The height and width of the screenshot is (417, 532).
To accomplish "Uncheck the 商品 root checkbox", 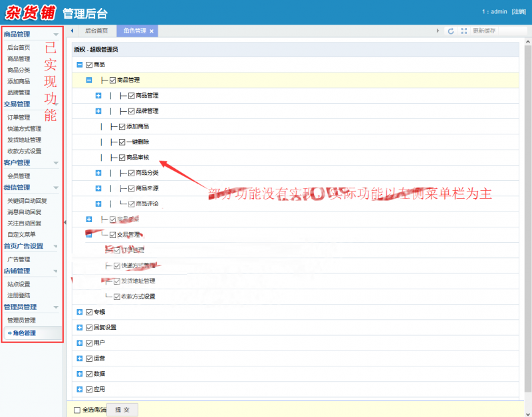I will point(89,65).
